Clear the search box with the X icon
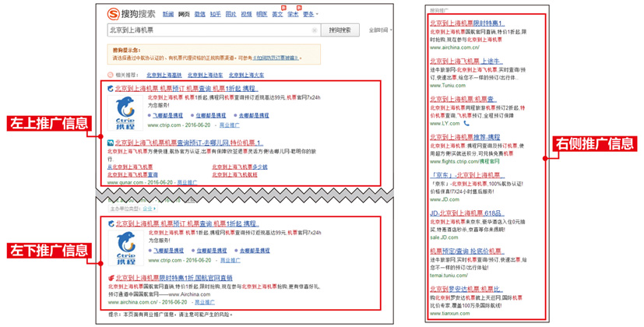644x327 pixels. pyautogui.click(x=315, y=30)
